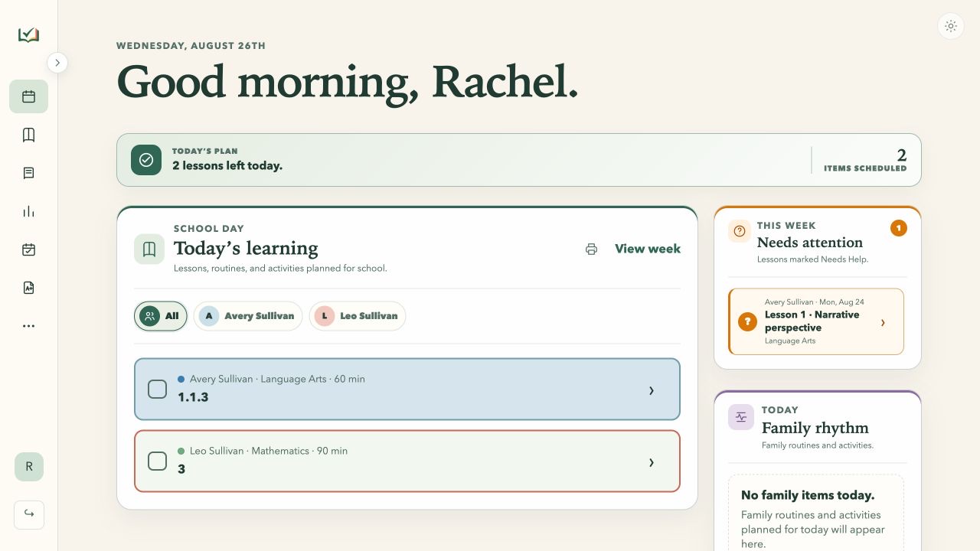Image resolution: width=980 pixels, height=551 pixels.
Task: Click the Family rhythm pulse icon
Action: coord(741,417)
